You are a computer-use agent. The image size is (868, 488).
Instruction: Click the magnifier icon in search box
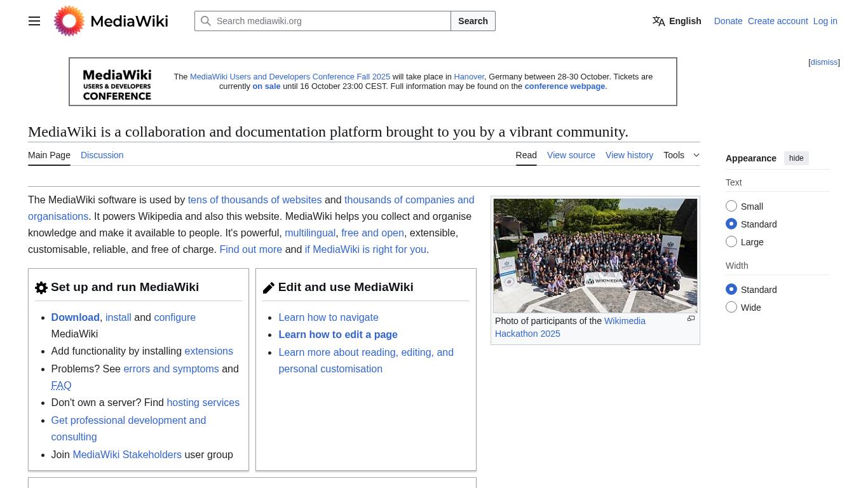(206, 21)
